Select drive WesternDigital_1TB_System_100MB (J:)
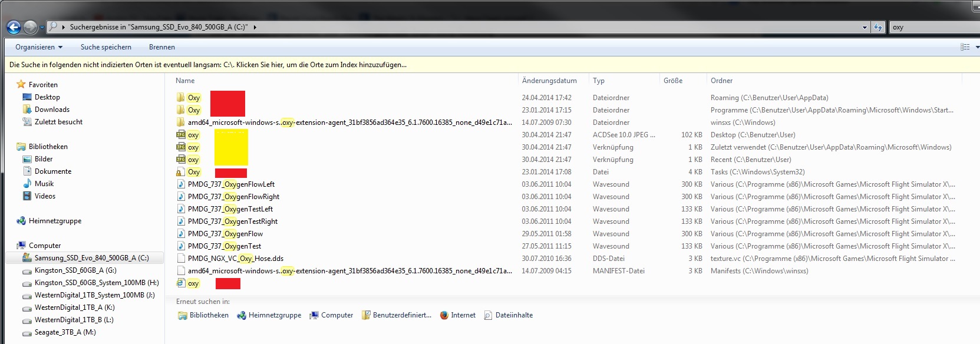980x344 pixels. tap(94, 295)
